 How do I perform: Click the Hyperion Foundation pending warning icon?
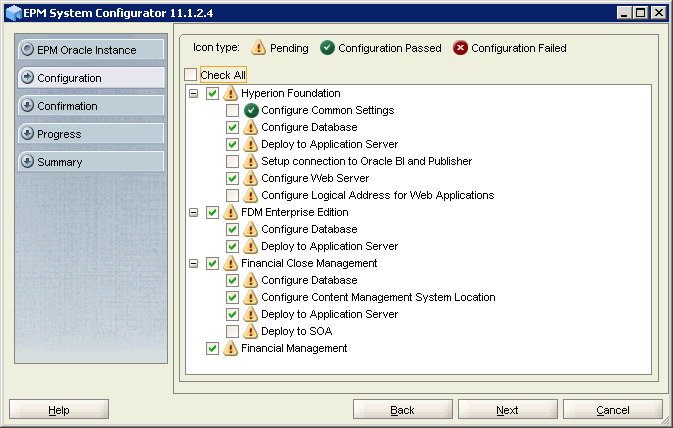click(230, 93)
